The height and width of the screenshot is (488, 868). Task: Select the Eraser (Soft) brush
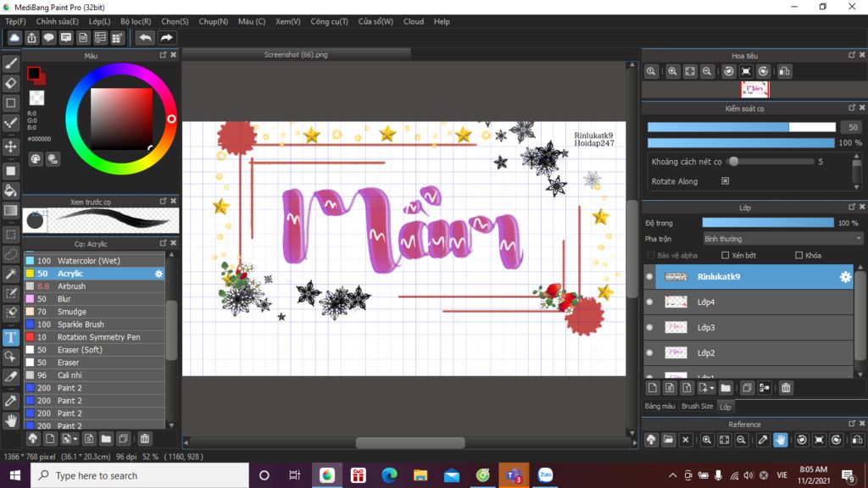point(94,350)
